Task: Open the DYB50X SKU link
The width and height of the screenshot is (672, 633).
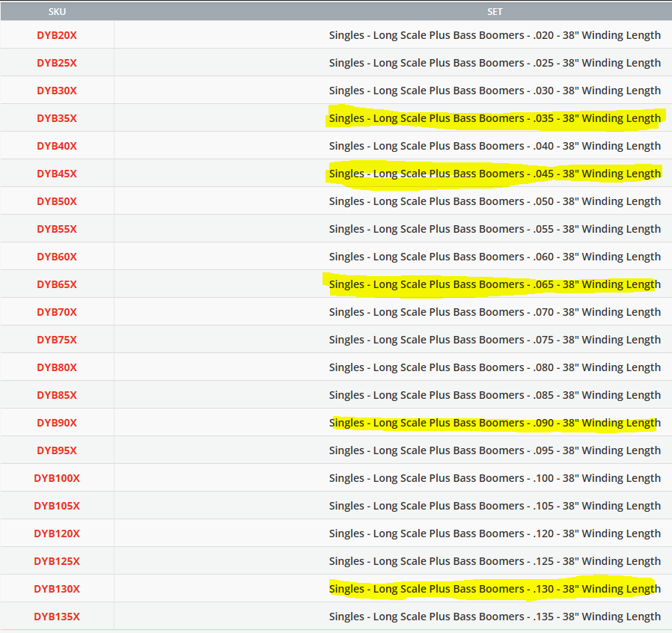Action: pos(57,201)
